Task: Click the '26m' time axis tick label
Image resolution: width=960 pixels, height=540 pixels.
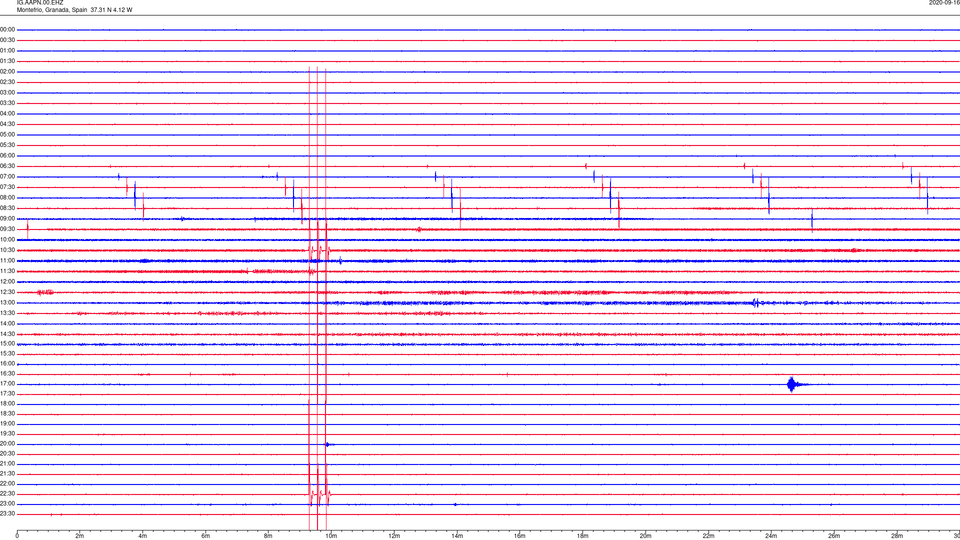Action: point(834,536)
